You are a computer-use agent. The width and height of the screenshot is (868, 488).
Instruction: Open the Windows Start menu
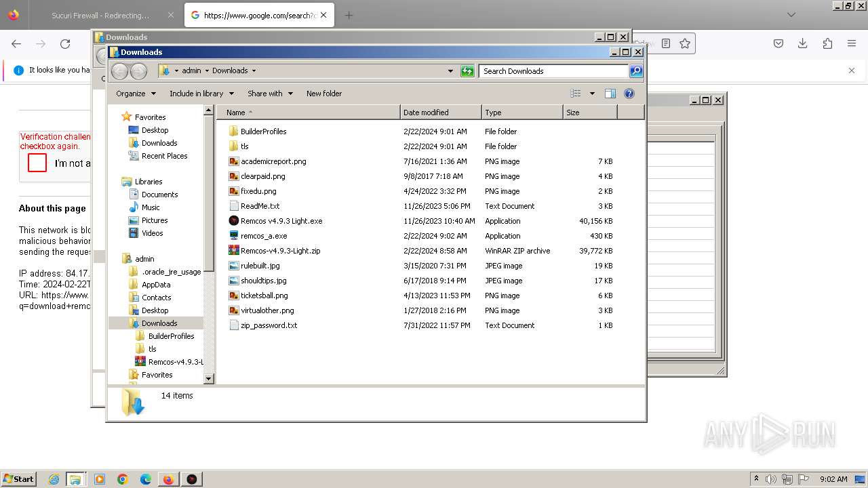[x=18, y=479]
